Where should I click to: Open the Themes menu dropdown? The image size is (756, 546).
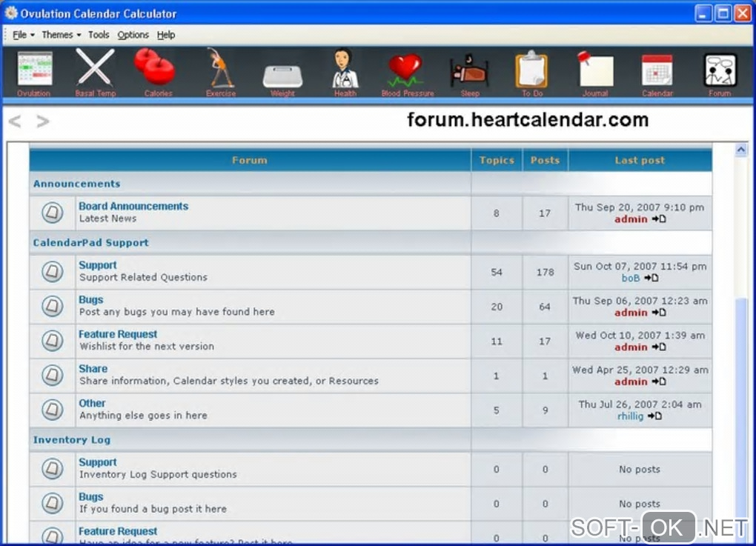(x=62, y=35)
